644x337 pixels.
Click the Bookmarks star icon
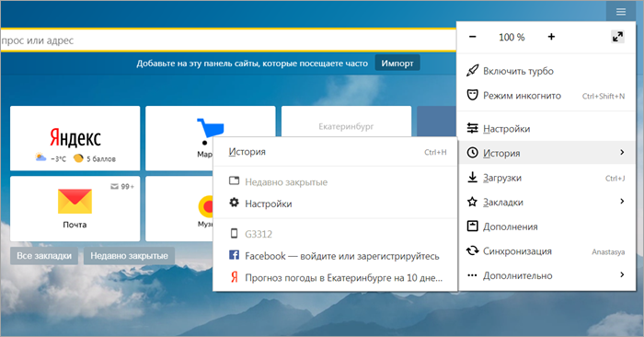point(472,202)
